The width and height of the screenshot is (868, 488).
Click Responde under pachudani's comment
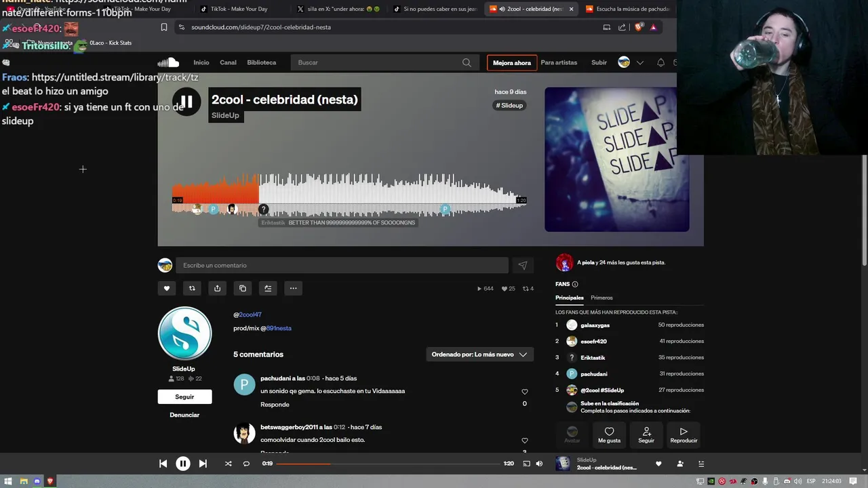coord(275,405)
